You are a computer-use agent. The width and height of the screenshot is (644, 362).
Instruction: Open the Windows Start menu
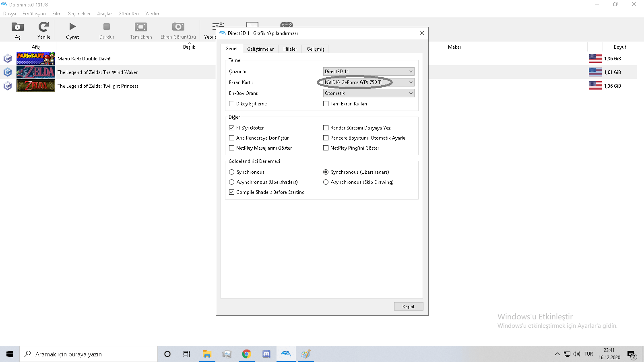click(10, 354)
